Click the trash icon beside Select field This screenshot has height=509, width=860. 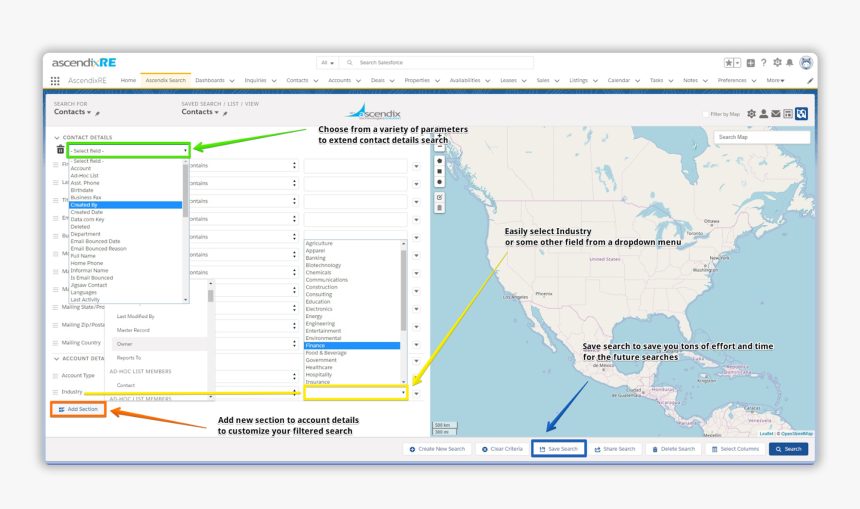point(60,150)
